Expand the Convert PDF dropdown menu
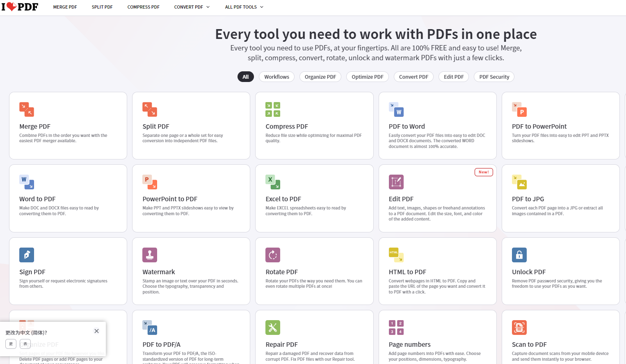The image size is (626, 364). (192, 7)
